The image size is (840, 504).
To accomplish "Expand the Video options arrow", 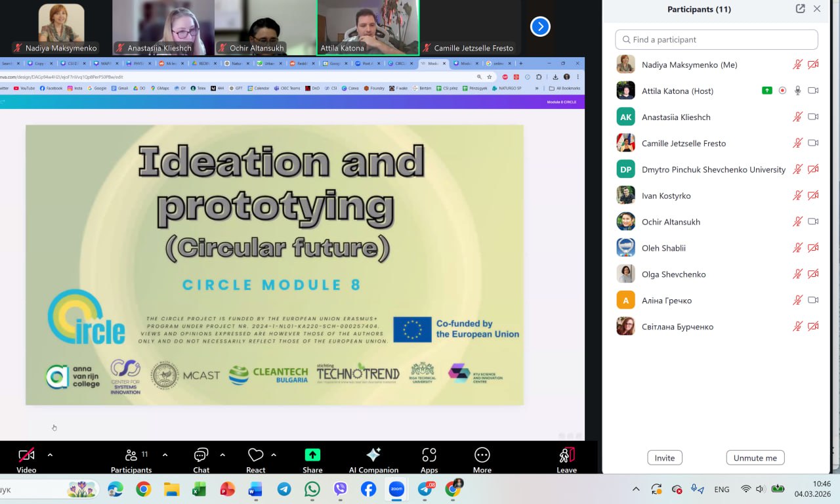I will [50, 455].
